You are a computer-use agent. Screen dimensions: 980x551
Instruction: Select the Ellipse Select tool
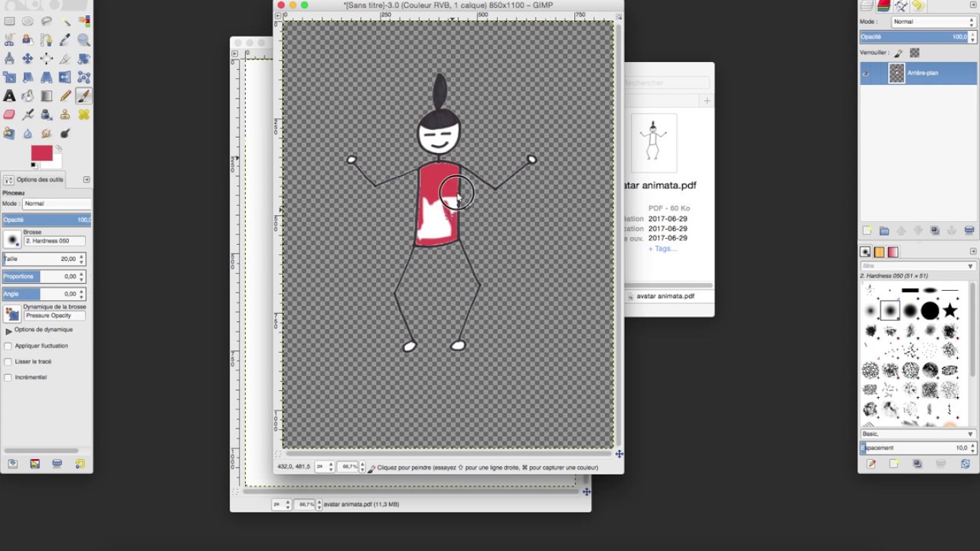28,21
